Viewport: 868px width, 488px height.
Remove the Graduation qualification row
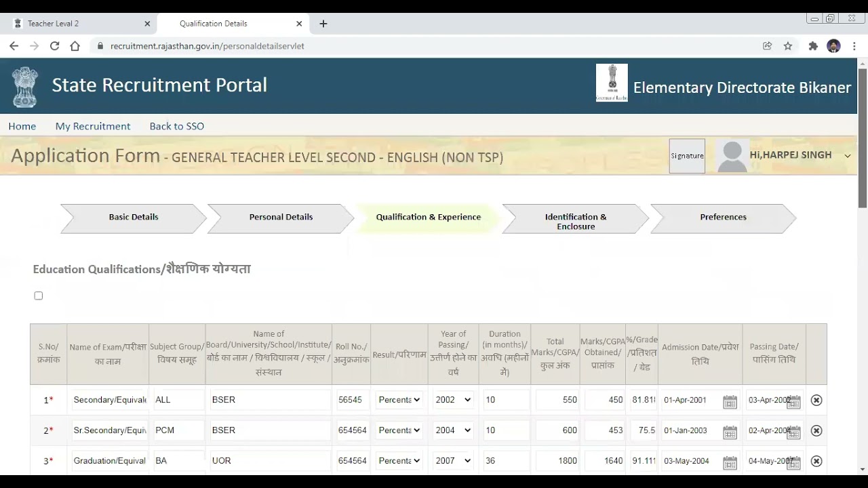816,461
